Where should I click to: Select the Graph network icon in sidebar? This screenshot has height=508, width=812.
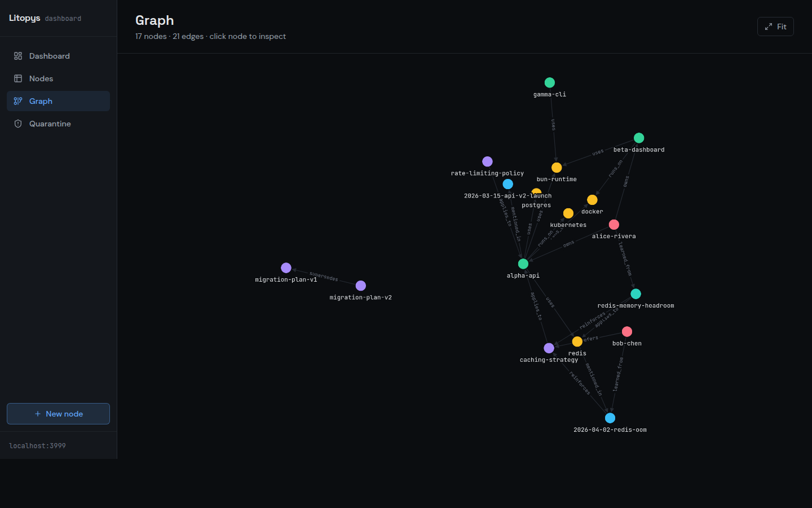click(17, 100)
